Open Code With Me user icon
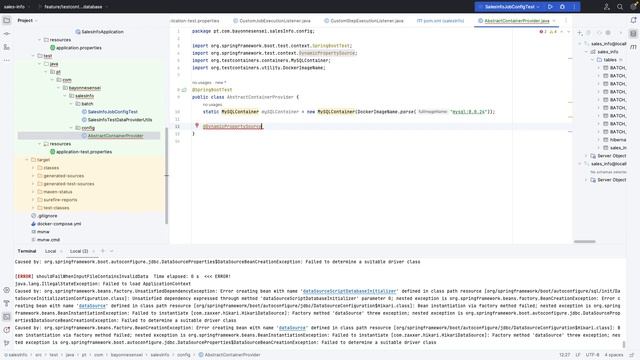Viewport: 640px width, 360px height. click(x=607, y=7)
